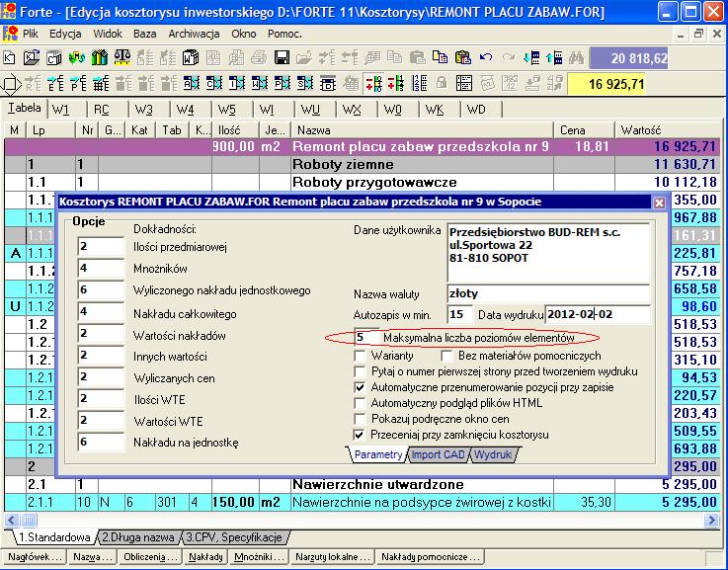Click the Nagłówek ... button

click(35, 557)
